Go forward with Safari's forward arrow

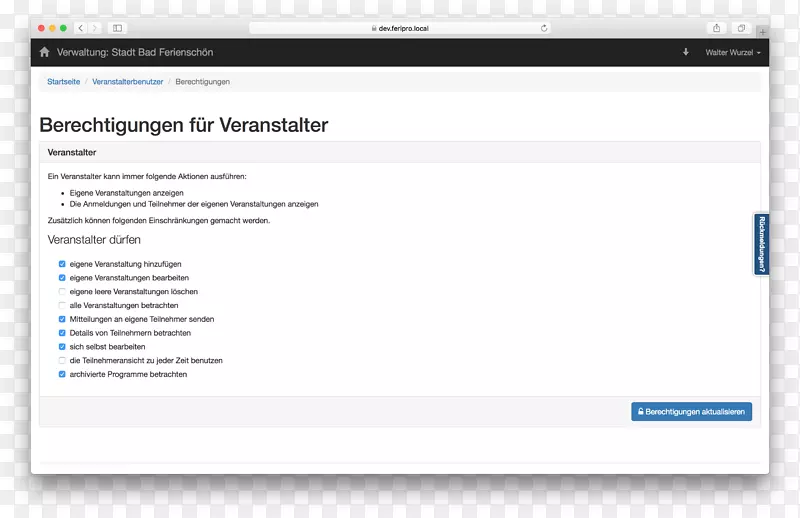pos(95,28)
